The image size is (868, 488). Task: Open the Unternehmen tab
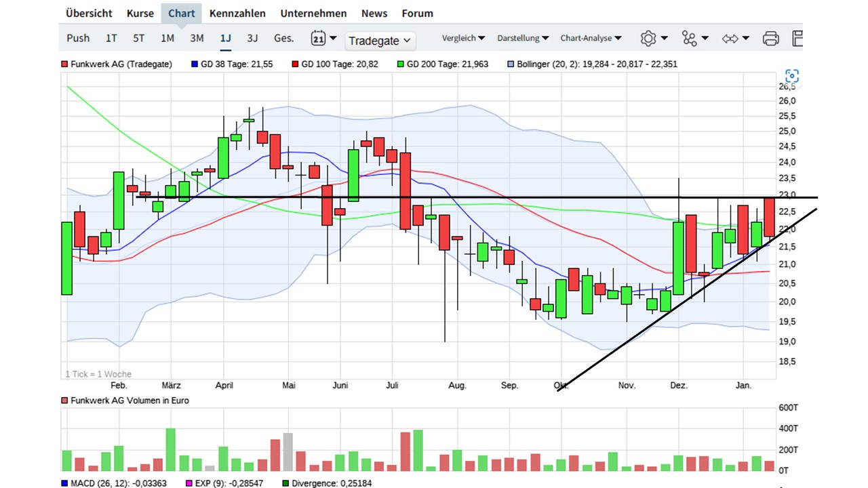313,14
